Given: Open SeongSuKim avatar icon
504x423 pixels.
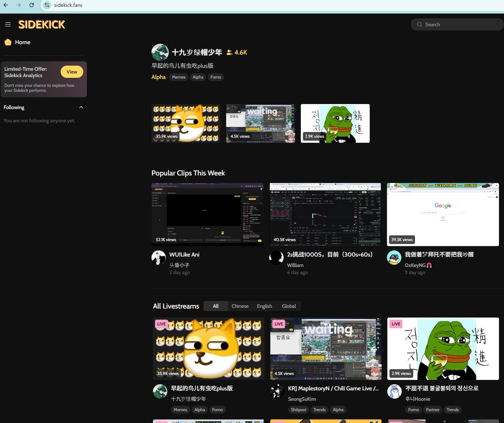Looking at the screenshot, I should click(x=278, y=392).
